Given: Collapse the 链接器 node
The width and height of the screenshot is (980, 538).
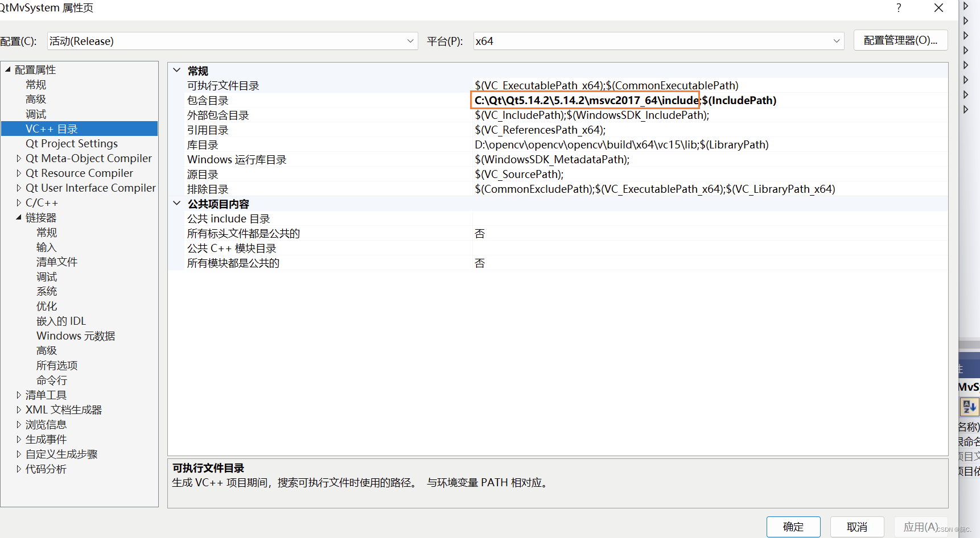Looking at the screenshot, I should (x=19, y=217).
